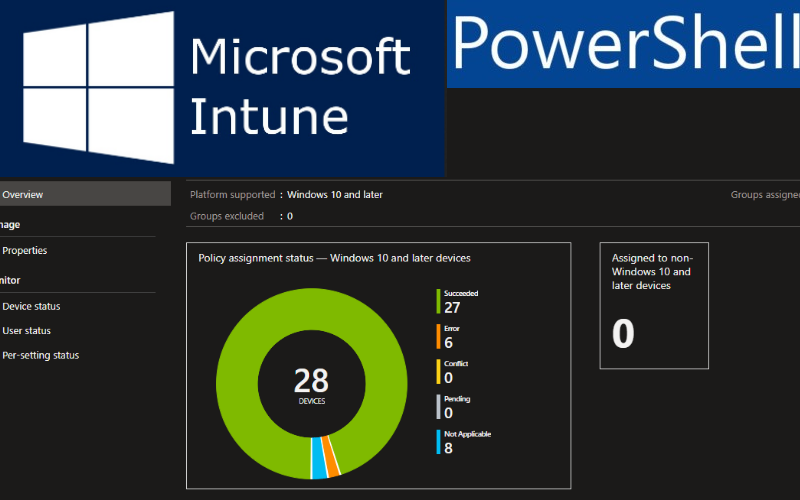
Task: Click the green Succeeded color bar
Action: [438, 302]
